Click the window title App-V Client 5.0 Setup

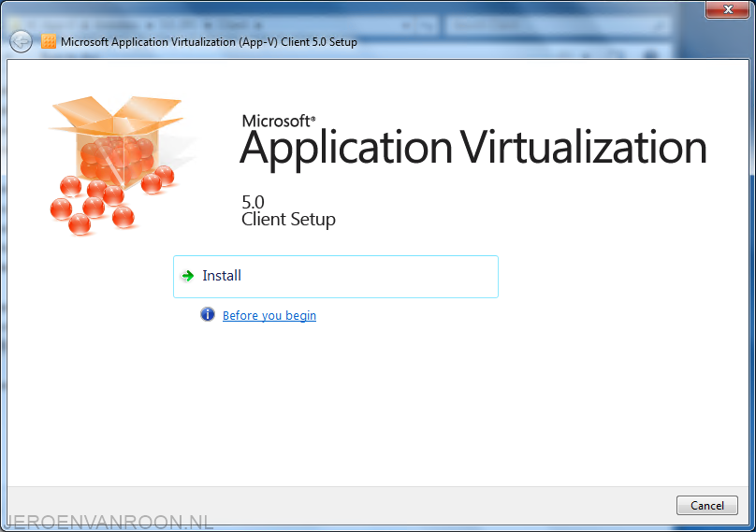[209, 42]
